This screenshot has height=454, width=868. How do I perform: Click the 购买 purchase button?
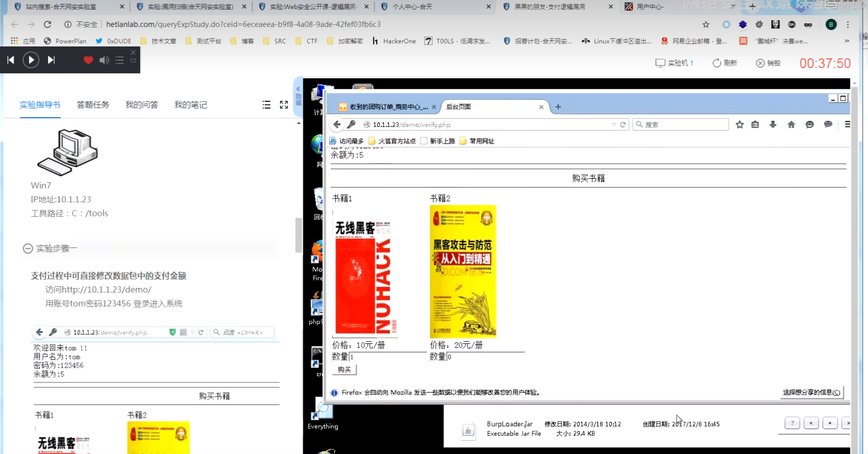pos(344,370)
